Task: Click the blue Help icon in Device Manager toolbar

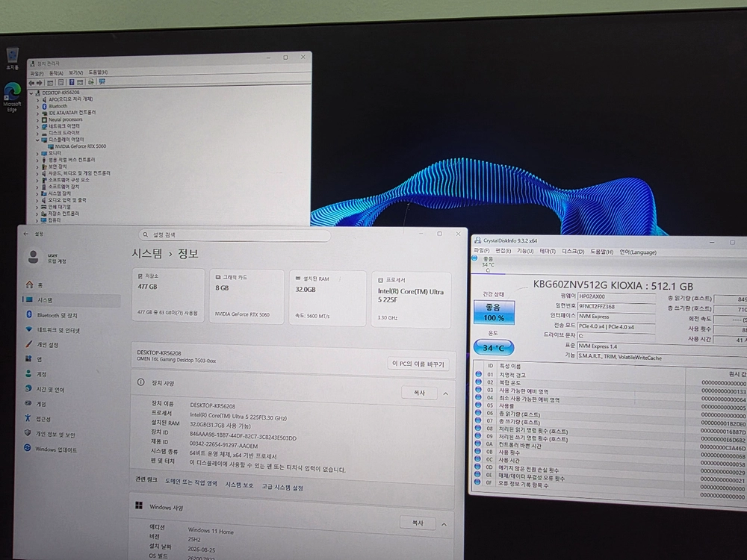Action: click(72, 82)
